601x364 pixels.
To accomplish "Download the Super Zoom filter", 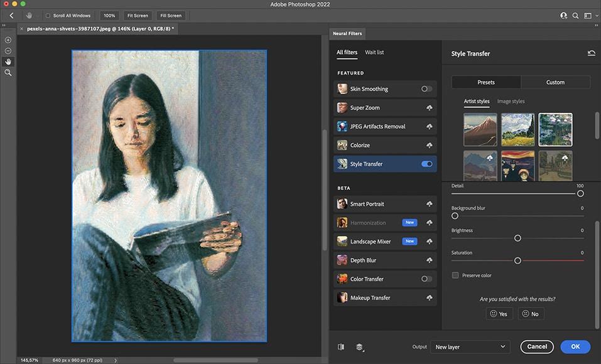I will pyautogui.click(x=429, y=108).
